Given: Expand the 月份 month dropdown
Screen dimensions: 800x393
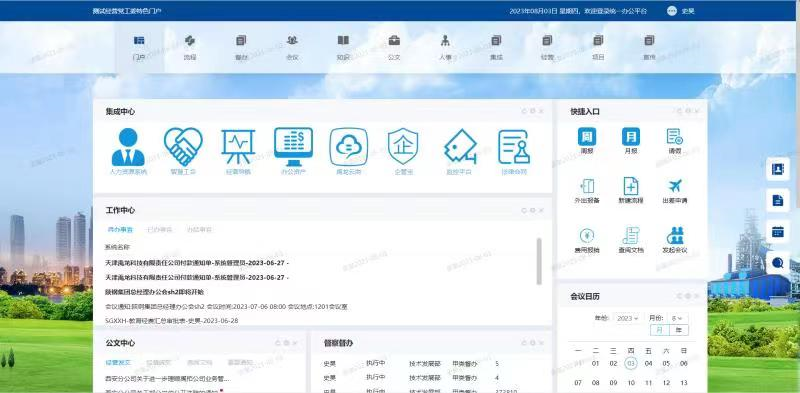Looking at the screenshot, I should (x=678, y=318).
